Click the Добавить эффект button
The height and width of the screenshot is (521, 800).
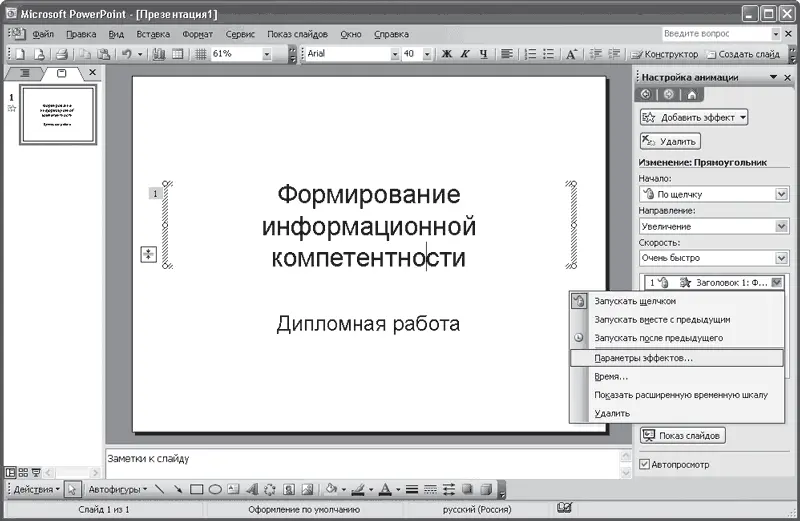pyautogui.click(x=694, y=117)
